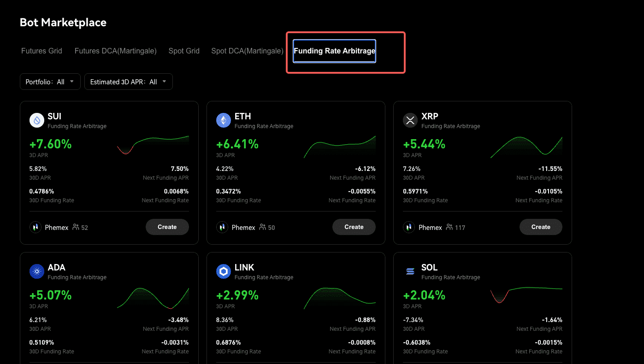
Task: Click the ETH coin icon
Action: tap(224, 121)
